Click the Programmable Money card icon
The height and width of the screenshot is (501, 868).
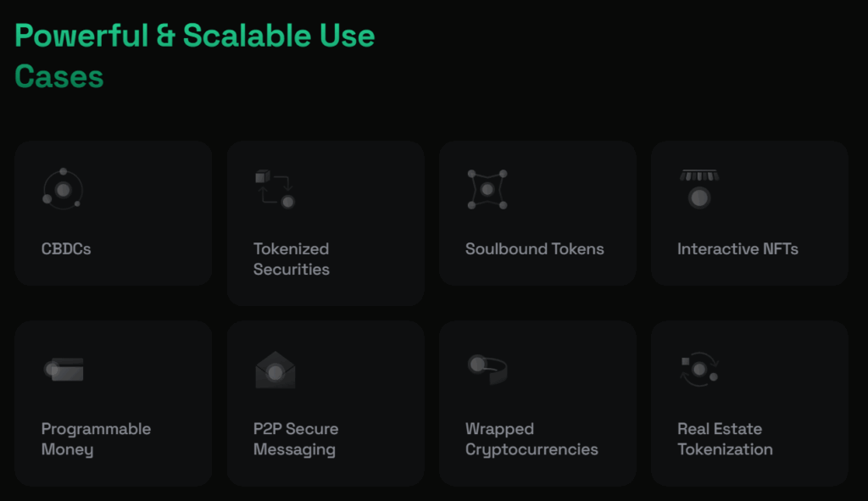click(64, 369)
